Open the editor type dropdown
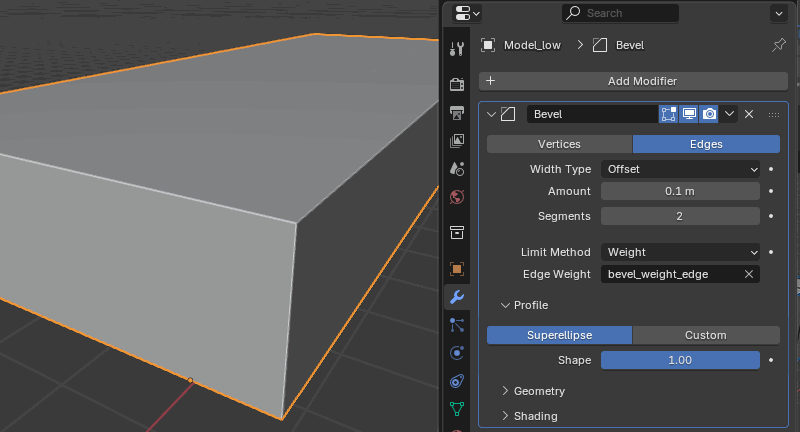This screenshot has width=800, height=432. coord(466,14)
